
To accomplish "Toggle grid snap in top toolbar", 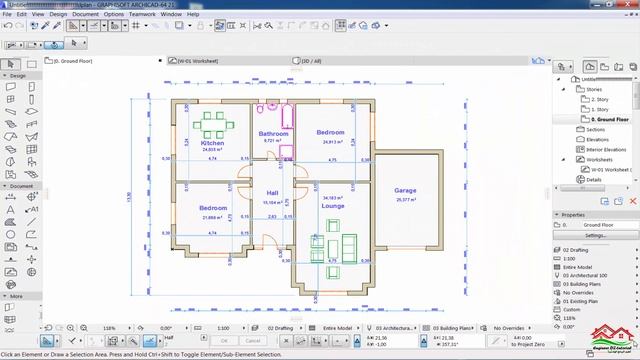I will click(x=136, y=26).
